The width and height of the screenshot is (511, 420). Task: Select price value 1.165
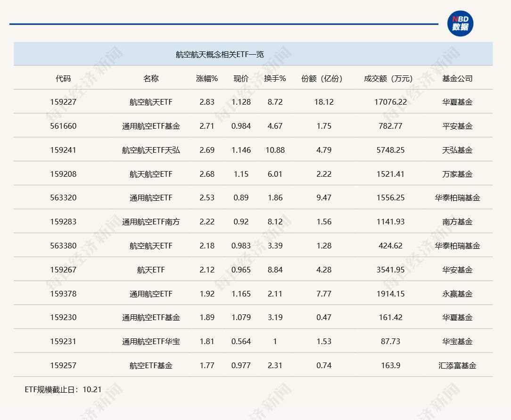[x=241, y=294]
